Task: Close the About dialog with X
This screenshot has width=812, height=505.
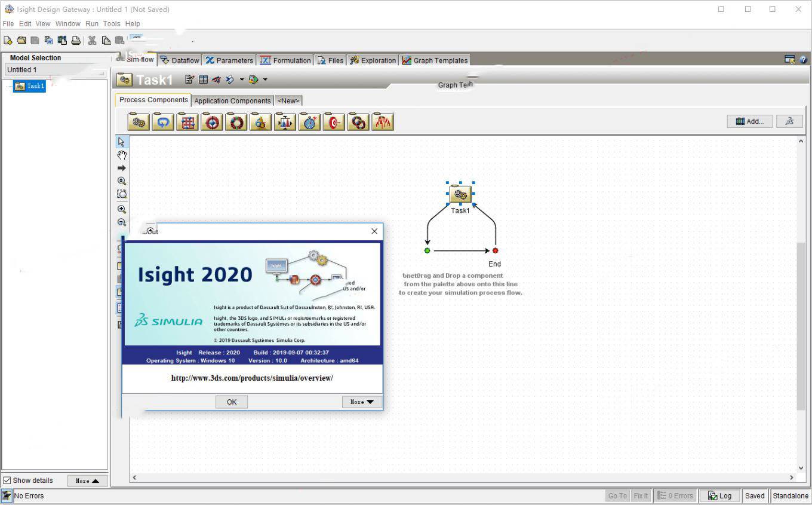Action: (374, 231)
